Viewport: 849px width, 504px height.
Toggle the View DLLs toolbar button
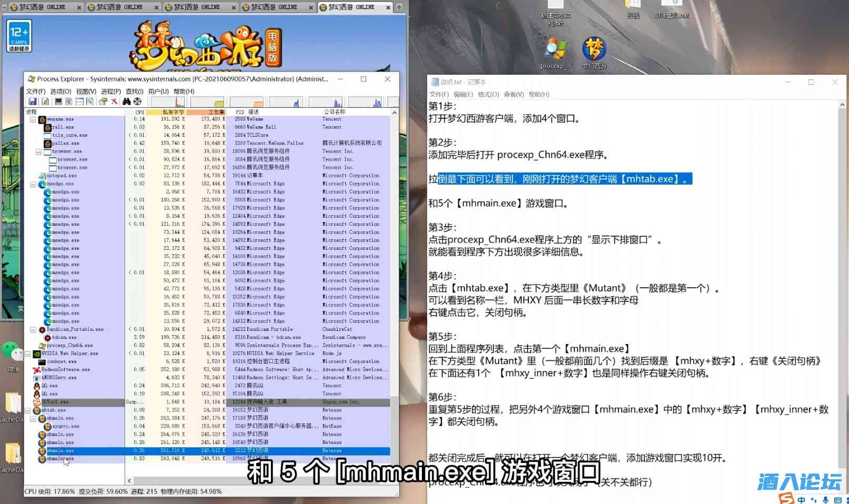click(x=90, y=102)
